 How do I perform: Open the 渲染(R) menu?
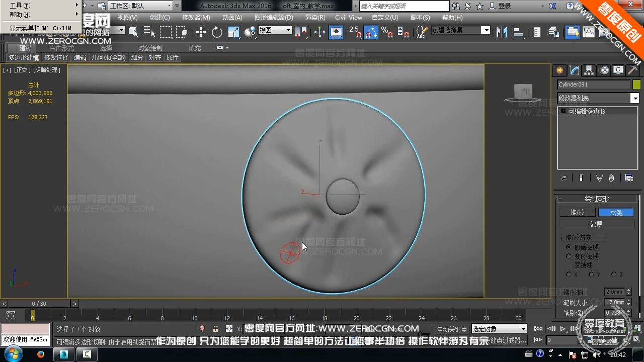(x=315, y=17)
